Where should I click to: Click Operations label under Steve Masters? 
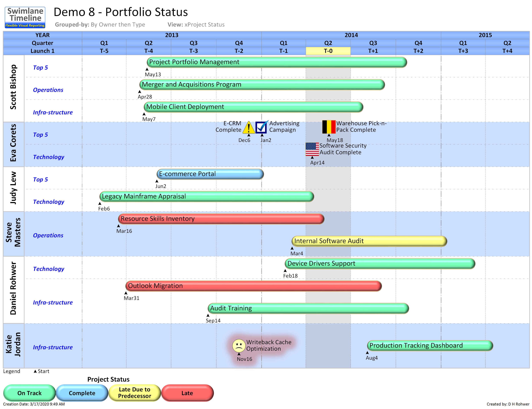click(x=48, y=235)
